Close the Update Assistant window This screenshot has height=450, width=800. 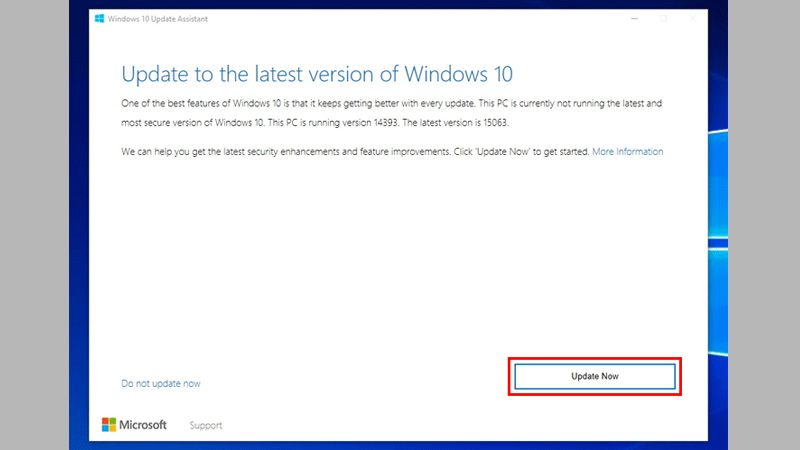click(x=692, y=19)
